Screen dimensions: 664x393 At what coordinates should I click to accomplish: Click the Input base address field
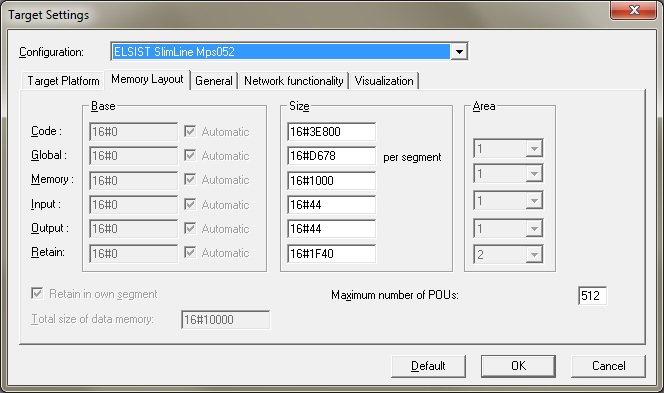pos(133,205)
